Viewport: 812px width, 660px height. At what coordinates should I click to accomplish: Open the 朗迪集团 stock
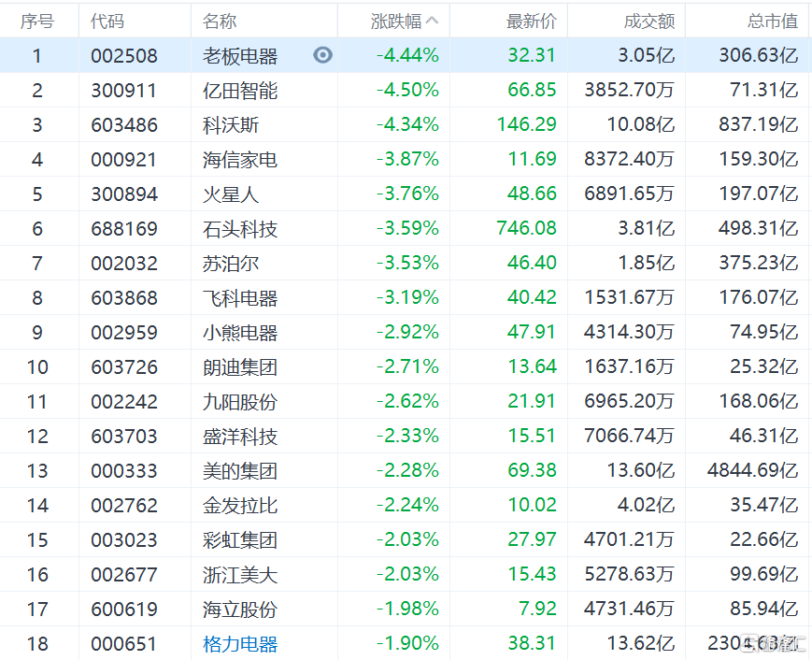click(x=240, y=367)
